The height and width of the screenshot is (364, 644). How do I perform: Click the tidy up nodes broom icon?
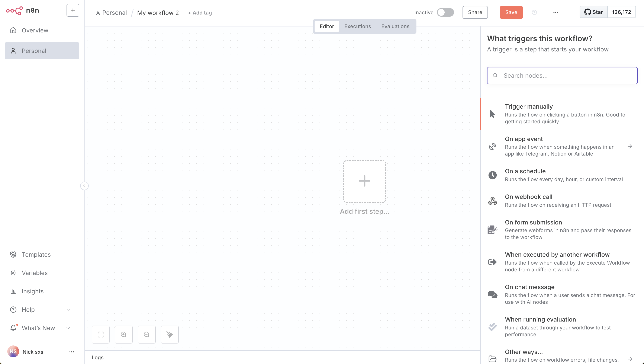(x=170, y=335)
